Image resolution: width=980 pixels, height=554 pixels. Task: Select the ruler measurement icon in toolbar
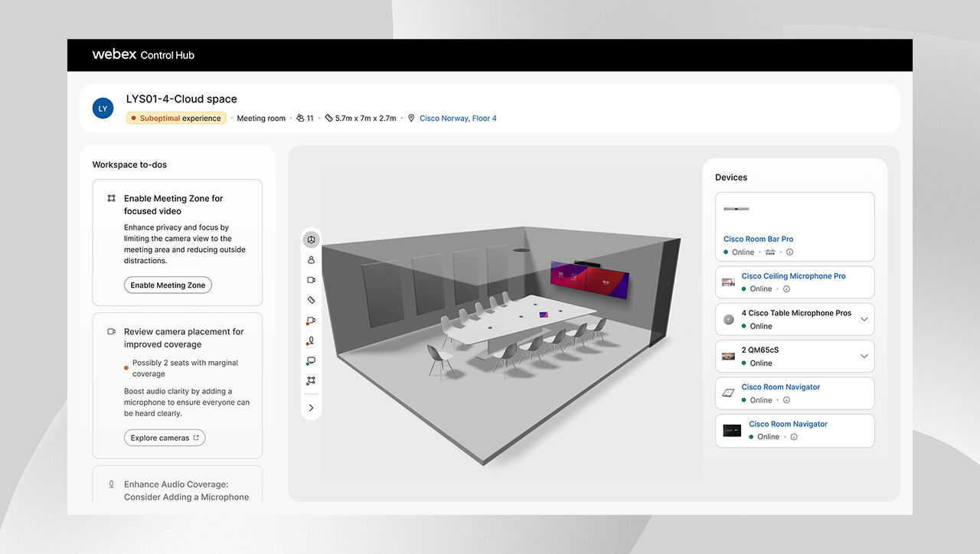(x=311, y=301)
